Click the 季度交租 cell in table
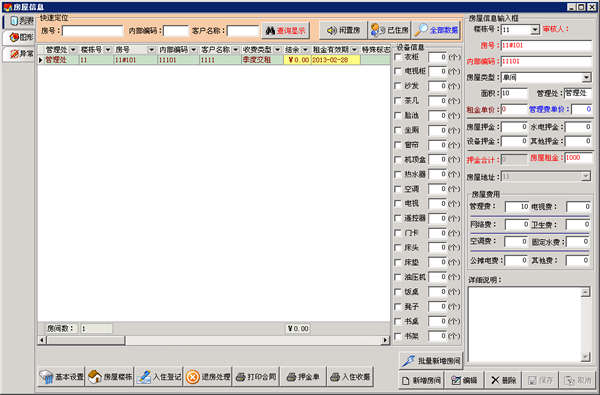The height and width of the screenshot is (395, 600). coord(262,60)
